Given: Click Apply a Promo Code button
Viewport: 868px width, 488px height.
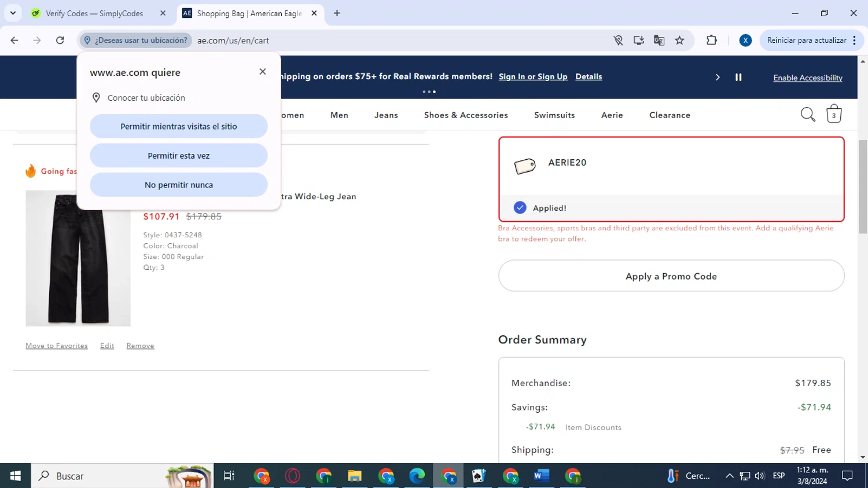Looking at the screenshot, I should pos(671,276).
